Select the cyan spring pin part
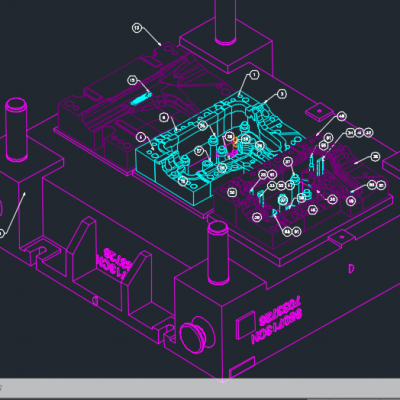 (140, 99)
